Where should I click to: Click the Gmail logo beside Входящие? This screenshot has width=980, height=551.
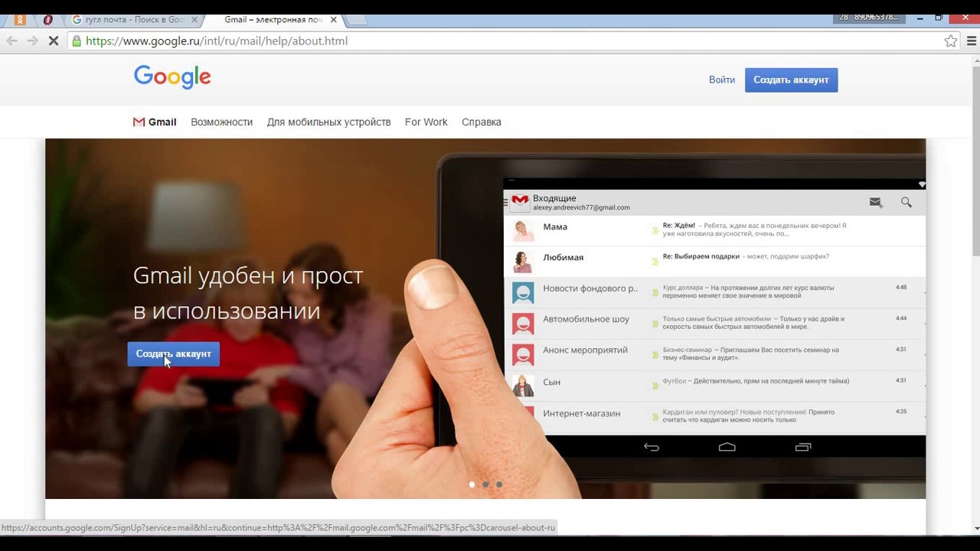[x=521, y=202]
